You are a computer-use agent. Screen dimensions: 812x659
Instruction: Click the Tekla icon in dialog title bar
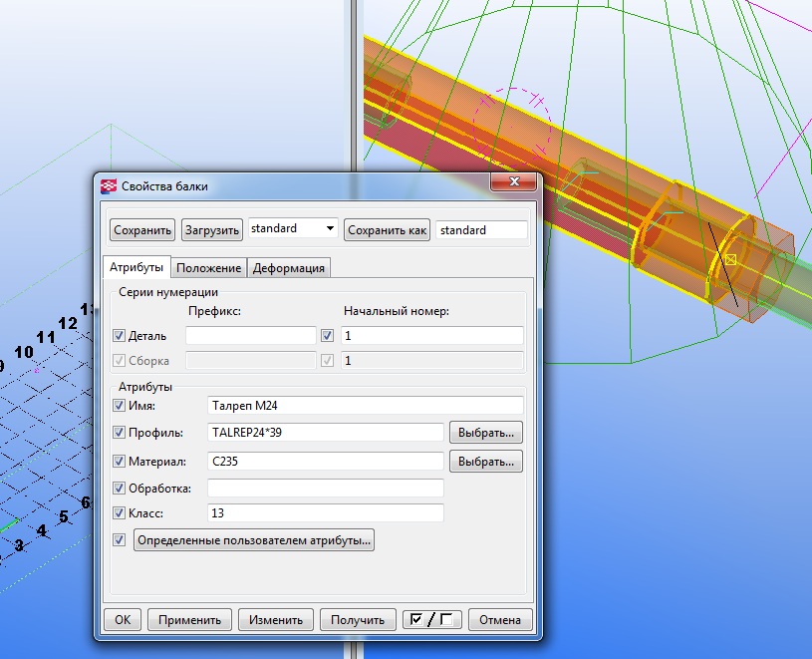109,185
